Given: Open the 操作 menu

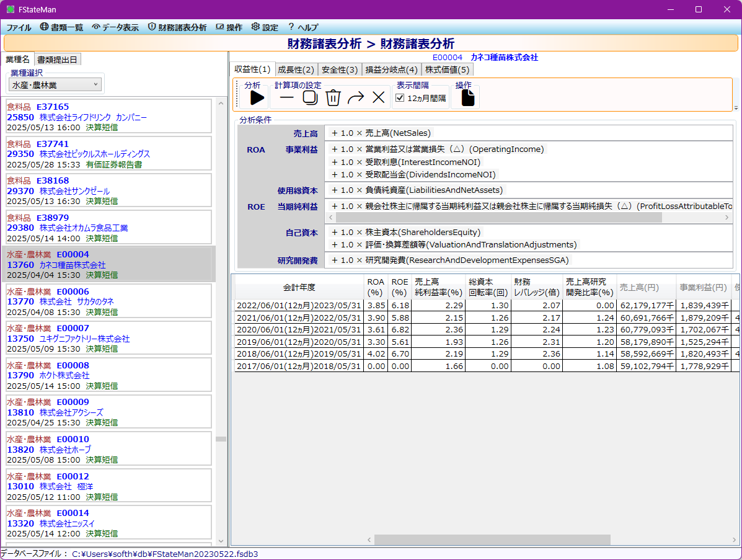Looking at the screenshot, I should tap(229, 27).
